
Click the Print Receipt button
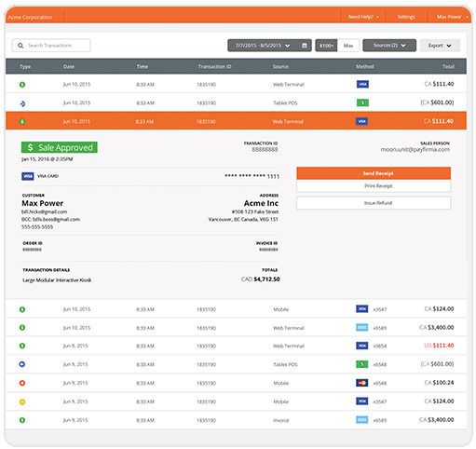point(374,186)
